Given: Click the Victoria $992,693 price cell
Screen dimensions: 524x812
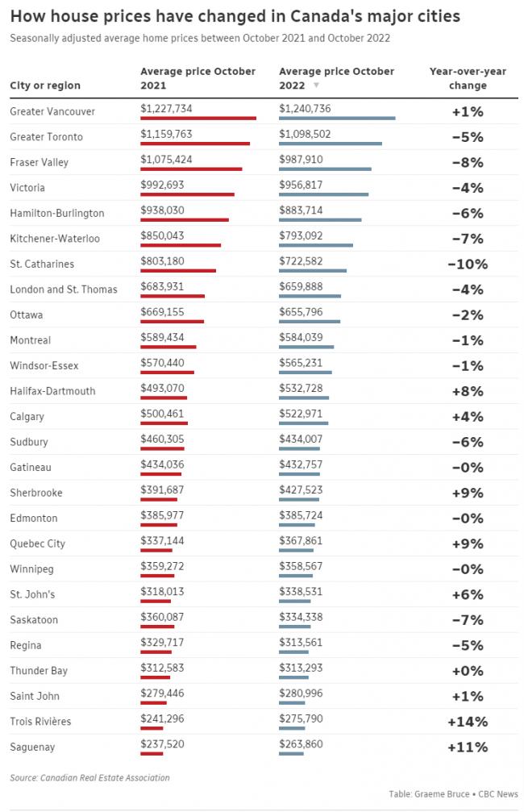Looking at the screenshot, I should coord(162,185).
